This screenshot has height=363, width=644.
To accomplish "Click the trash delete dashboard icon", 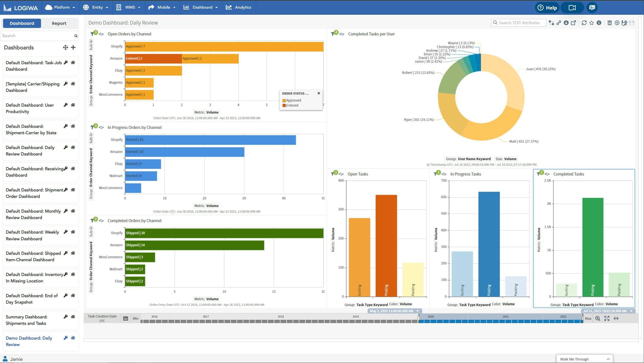I will point(609,23).
